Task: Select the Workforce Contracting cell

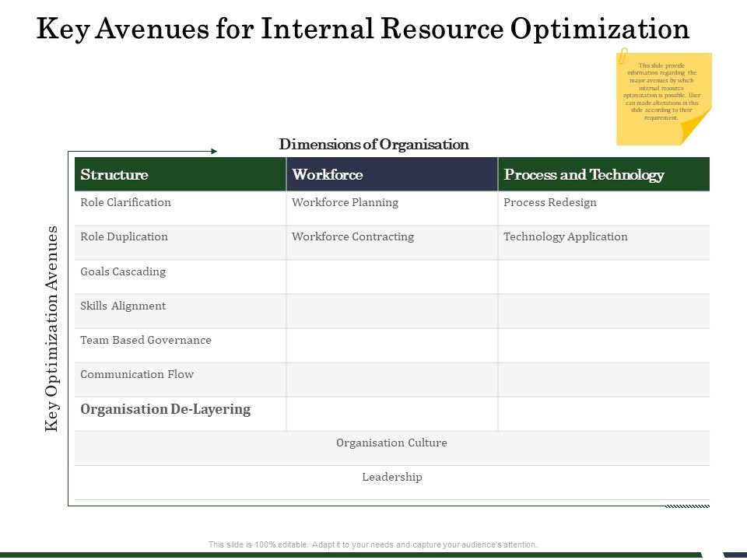Action: (x=352, y=237)
